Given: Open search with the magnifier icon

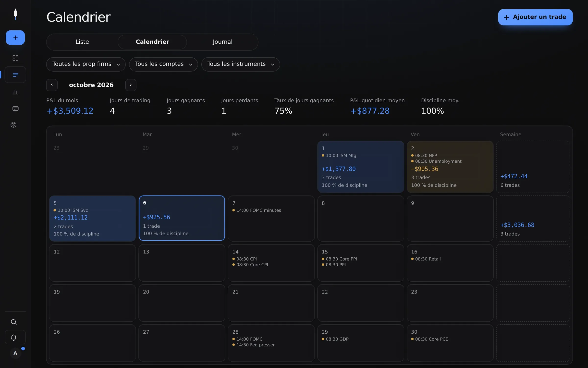Looking at the screenshot, I should click(x=14, y=322).
